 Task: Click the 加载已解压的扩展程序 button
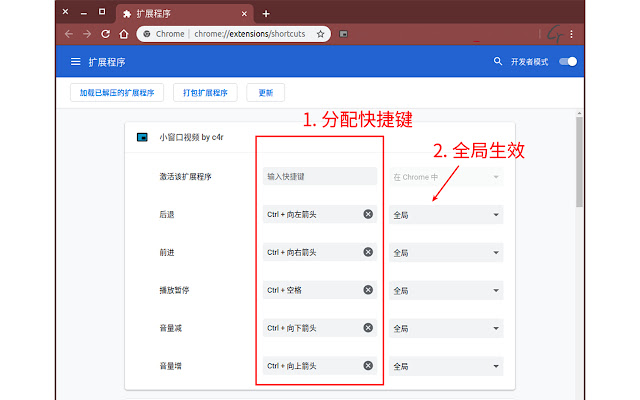tap(118, 93)
